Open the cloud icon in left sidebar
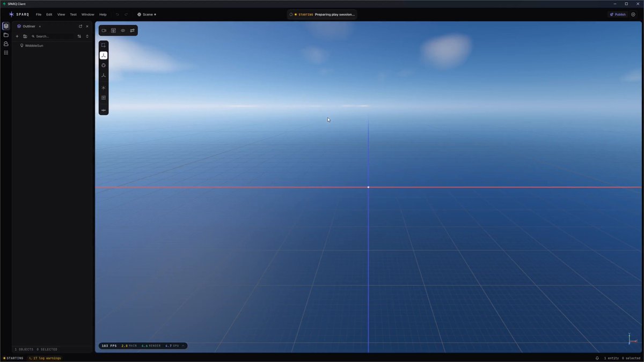 tap(6, 43)
